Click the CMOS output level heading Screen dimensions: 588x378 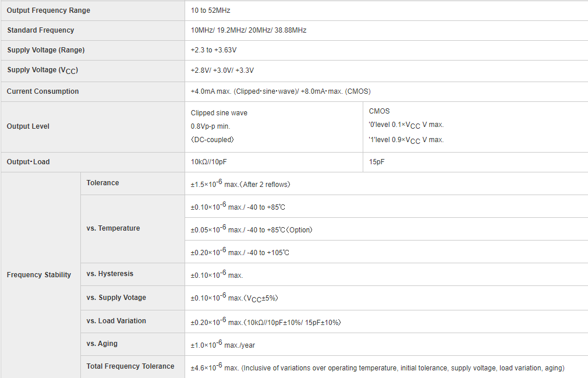tap(380, 111)
